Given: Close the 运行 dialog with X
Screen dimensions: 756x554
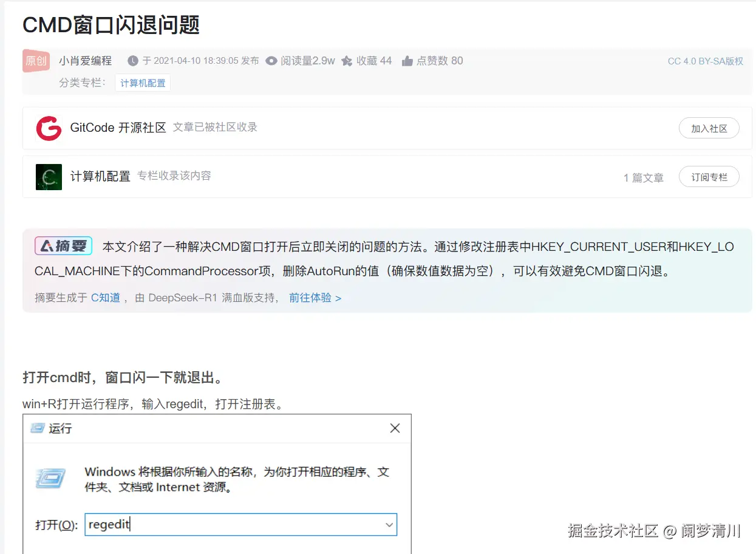Looking at the screenshot, I should [x=395, y=428].
